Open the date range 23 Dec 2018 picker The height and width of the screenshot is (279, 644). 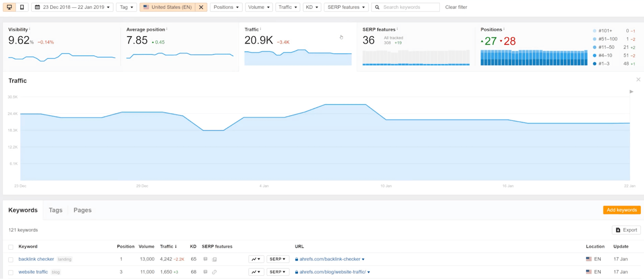[x=72, y=7]
